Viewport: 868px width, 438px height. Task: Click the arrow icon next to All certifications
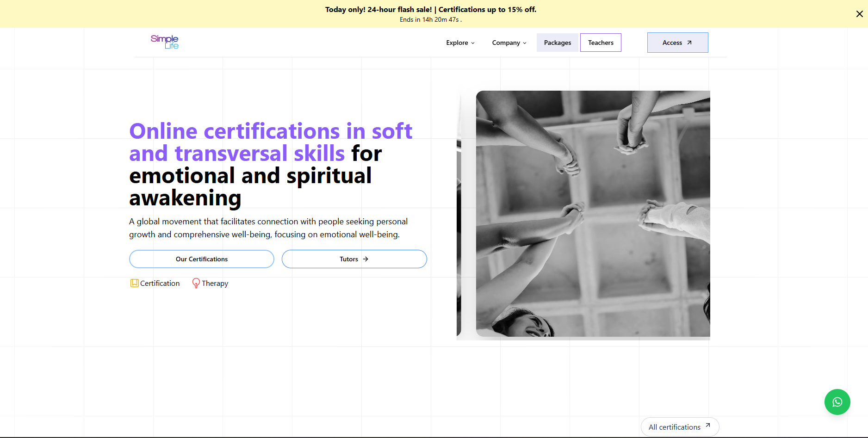[x=707, y=425]
